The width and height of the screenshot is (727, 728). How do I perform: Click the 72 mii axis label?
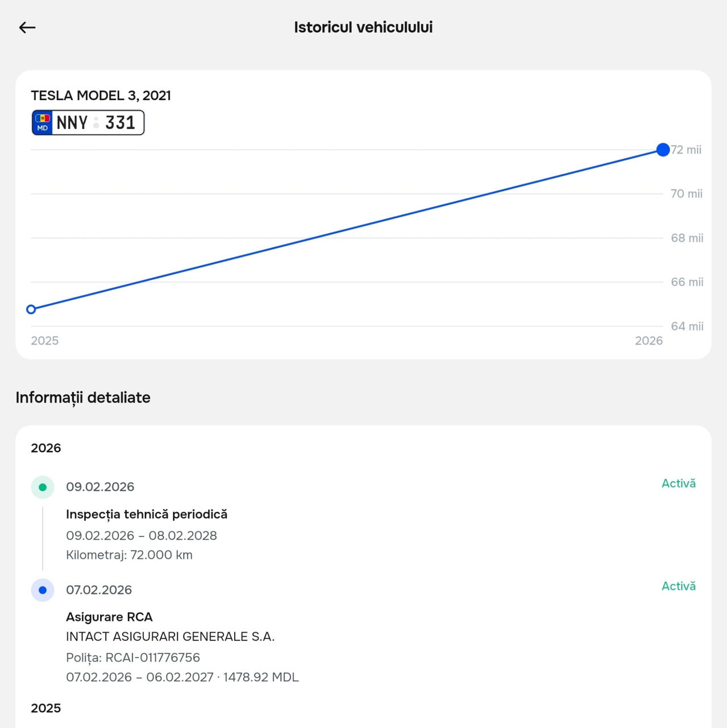click(687, 150)
